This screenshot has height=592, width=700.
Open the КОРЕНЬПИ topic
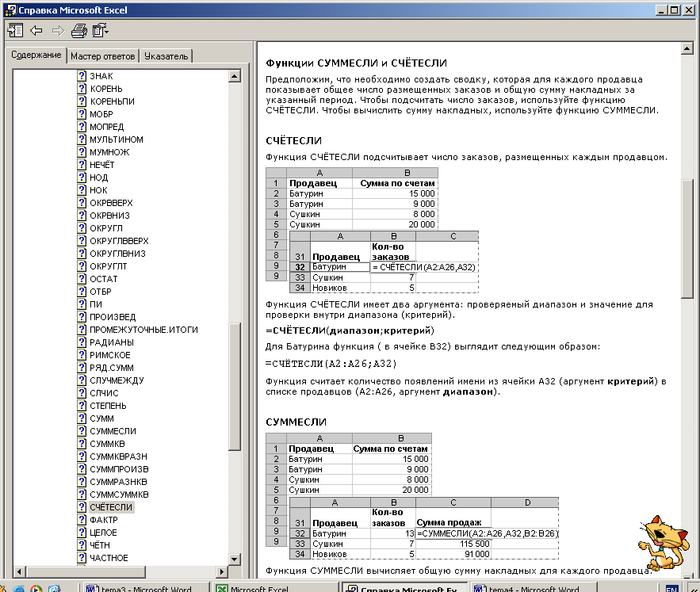[x=112, y=101]
